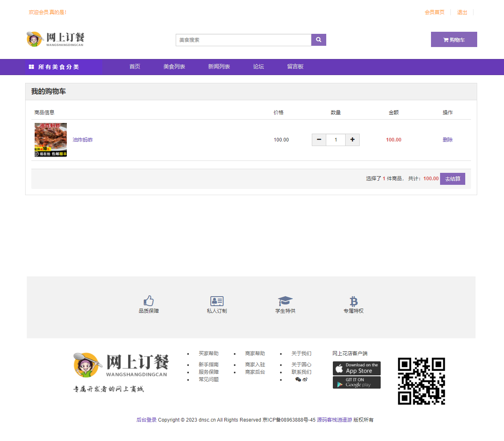Decrease quantity with the minus button
Viewport: 504px width, 441px height.
click(x=319, y=140)
